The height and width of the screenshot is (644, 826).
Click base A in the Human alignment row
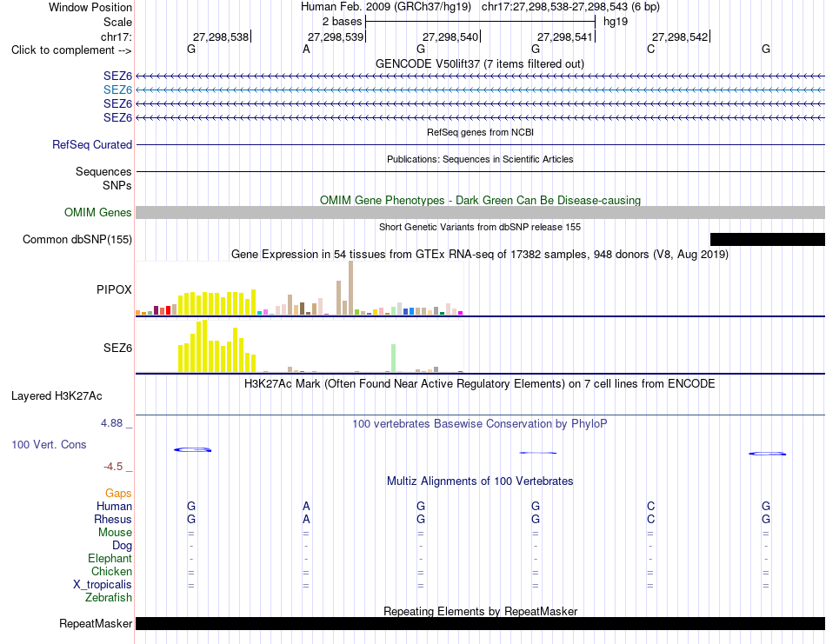pyautogui.click(x=306, y=506)
